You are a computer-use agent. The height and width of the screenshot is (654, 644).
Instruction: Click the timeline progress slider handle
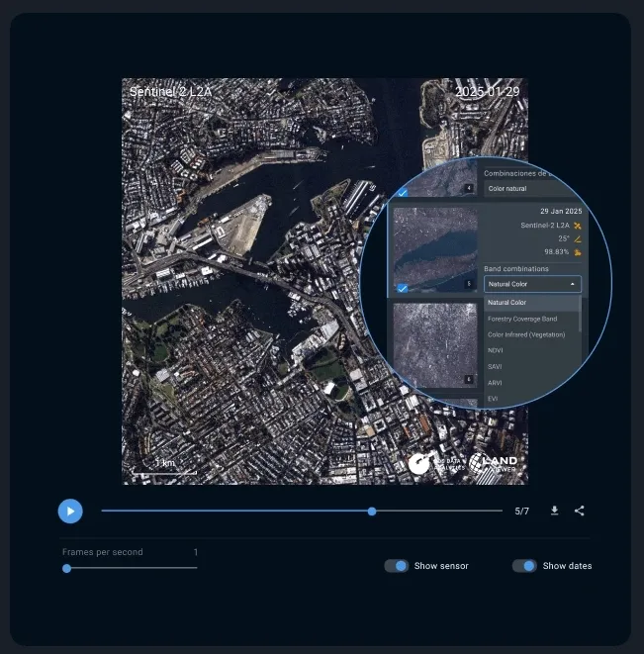[x=372, y=512]
